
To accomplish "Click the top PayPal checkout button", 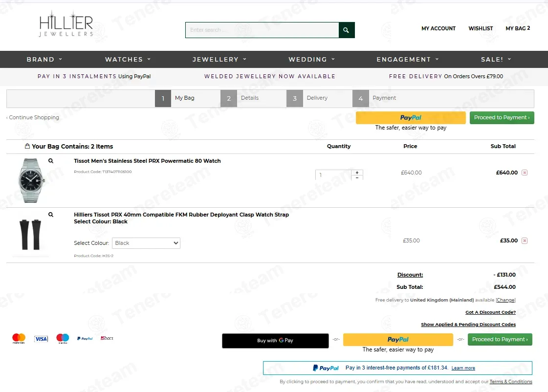I will [411, 118].
